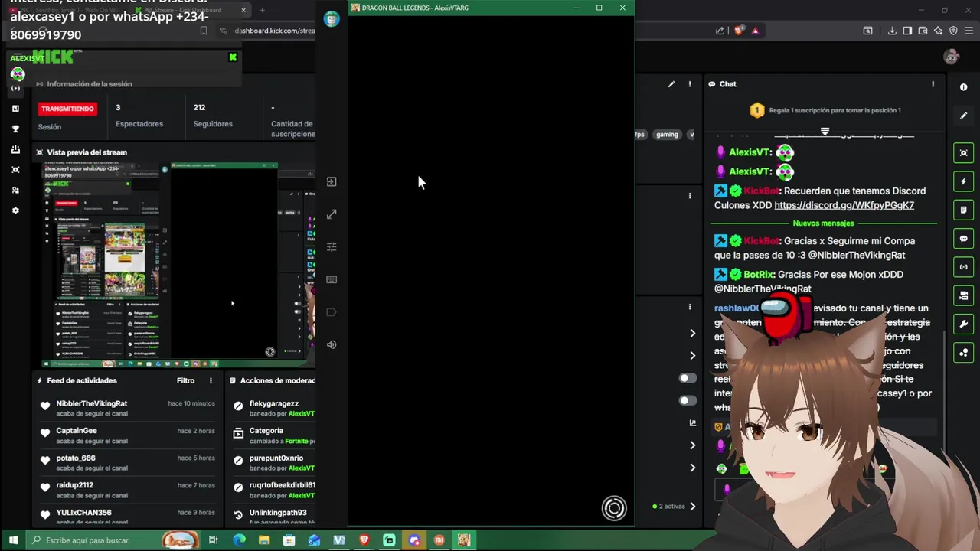Open the Discord invite link in chat
980x551 pixels.
tap(844, 205)
